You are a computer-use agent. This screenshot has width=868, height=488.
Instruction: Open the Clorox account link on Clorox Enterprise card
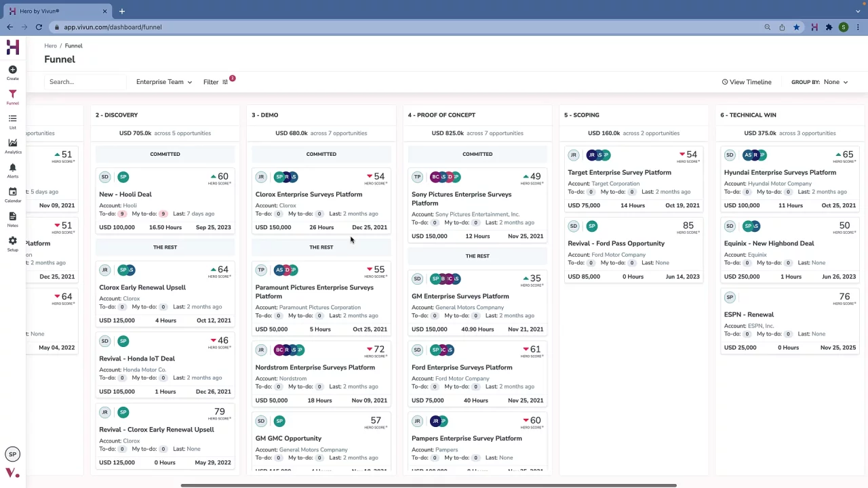click(x=288, y=205)
